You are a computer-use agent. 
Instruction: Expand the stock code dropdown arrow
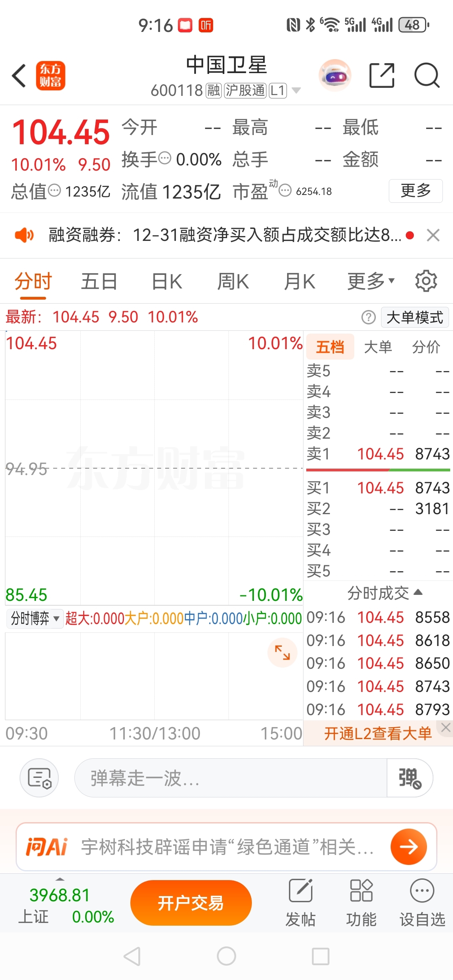296,90
